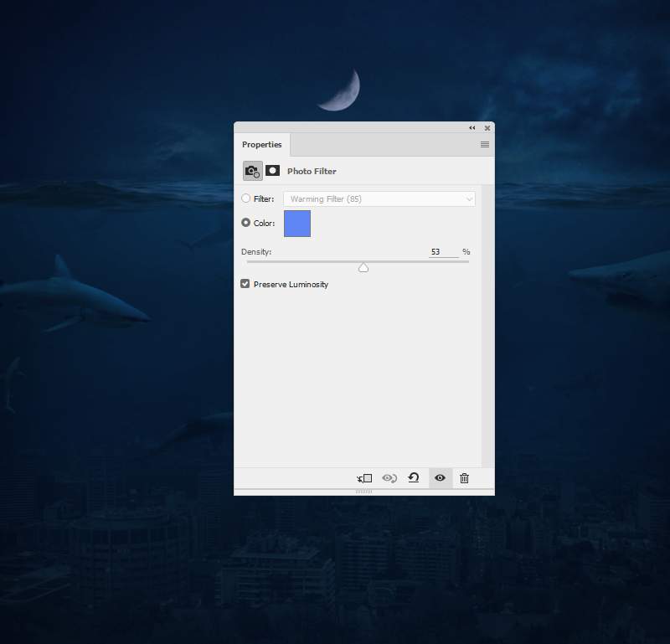Select the Photo Filter adjustment icon

coord(252,171)
